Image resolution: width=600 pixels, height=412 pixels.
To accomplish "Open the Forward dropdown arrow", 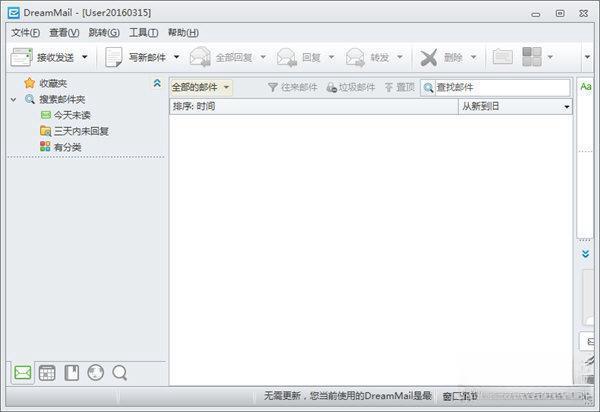I will (x=399, y=57).
